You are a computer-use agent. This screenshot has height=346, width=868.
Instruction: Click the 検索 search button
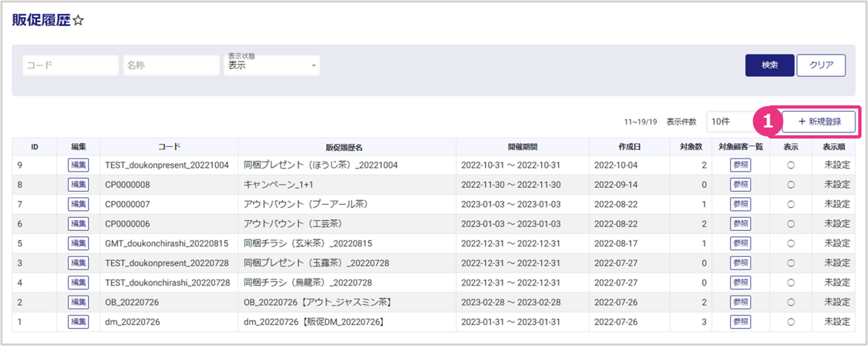click(769, 65)
